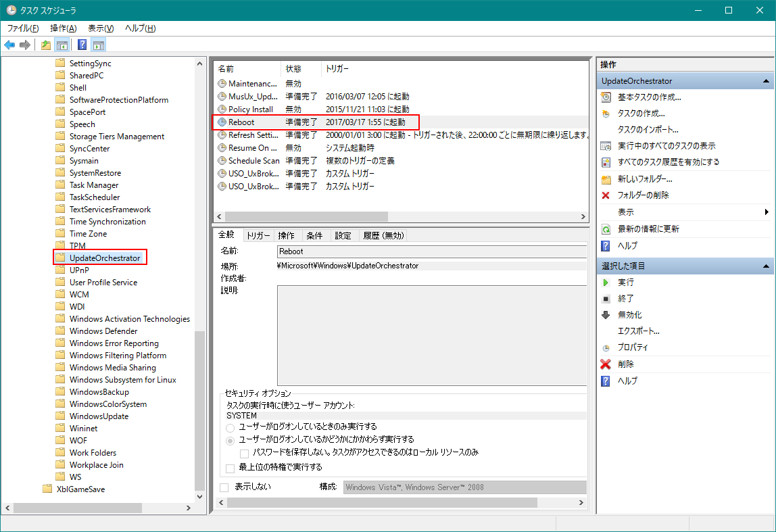776x532 pixels.
Task: Switch to the トリガー tab
Action: click(258, 235)
